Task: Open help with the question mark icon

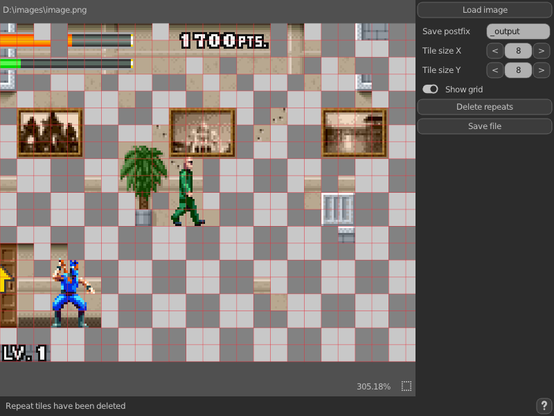Action: tap(544, 406)
